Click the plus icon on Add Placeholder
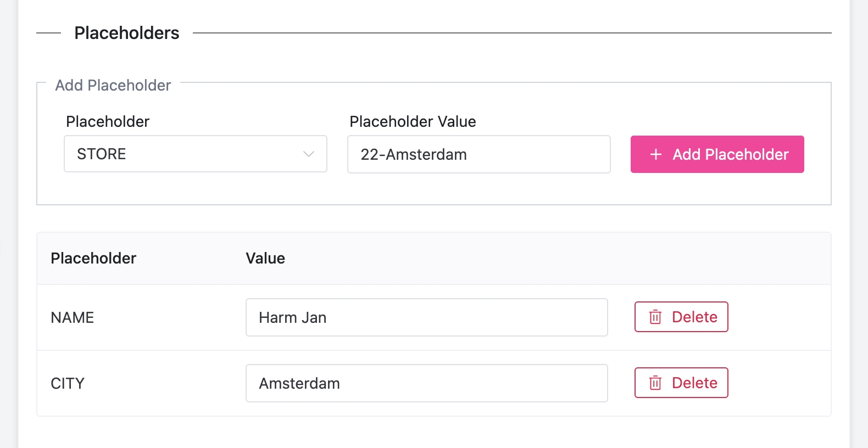 coord(655,155)
